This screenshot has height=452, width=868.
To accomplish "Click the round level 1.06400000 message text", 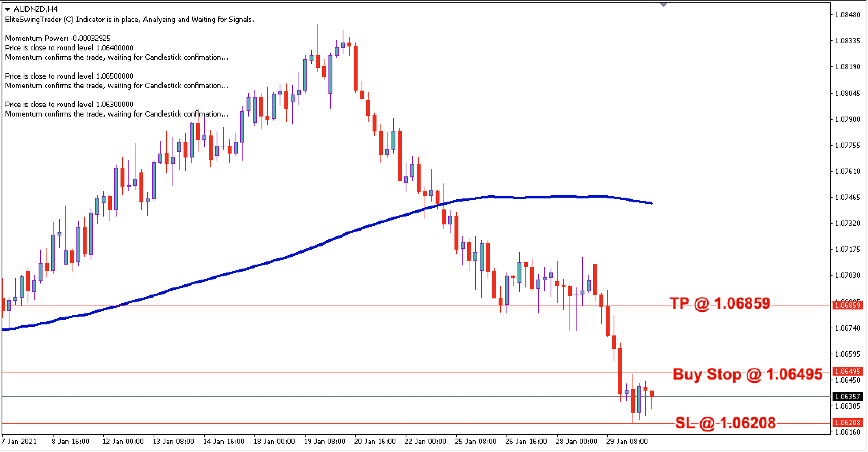I will coord(69,48).
